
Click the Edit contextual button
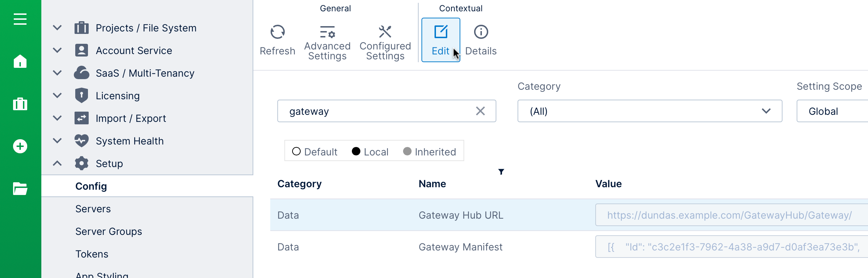tap(441, 40)
